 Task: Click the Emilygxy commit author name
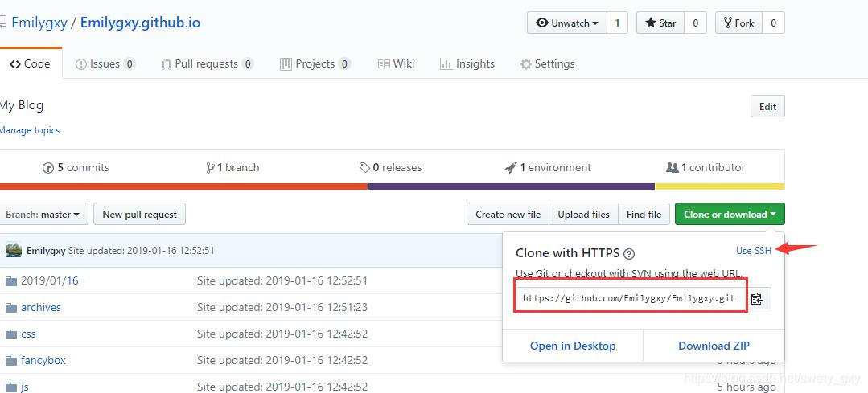coord(46,251)
